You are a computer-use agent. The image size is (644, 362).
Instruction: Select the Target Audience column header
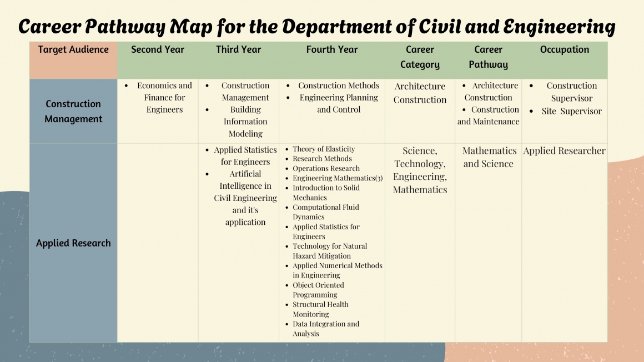click(73, 49)
